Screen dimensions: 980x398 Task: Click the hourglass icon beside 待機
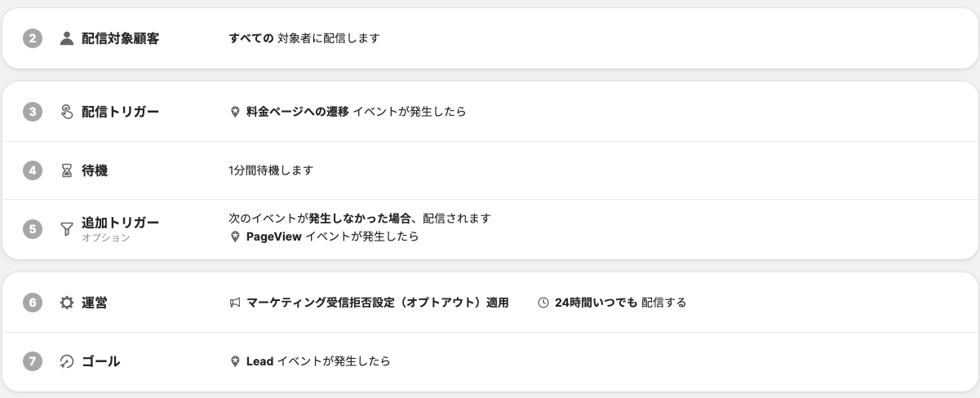click(67, 170)
